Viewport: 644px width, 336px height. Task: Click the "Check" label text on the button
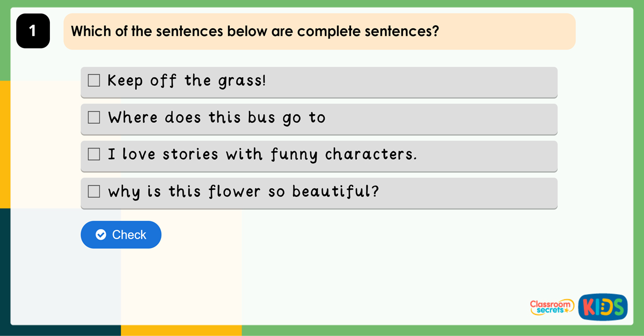[129, 235]
